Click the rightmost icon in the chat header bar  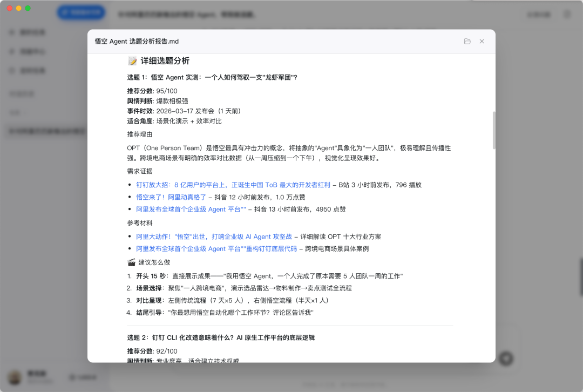[x=567, y=15]
